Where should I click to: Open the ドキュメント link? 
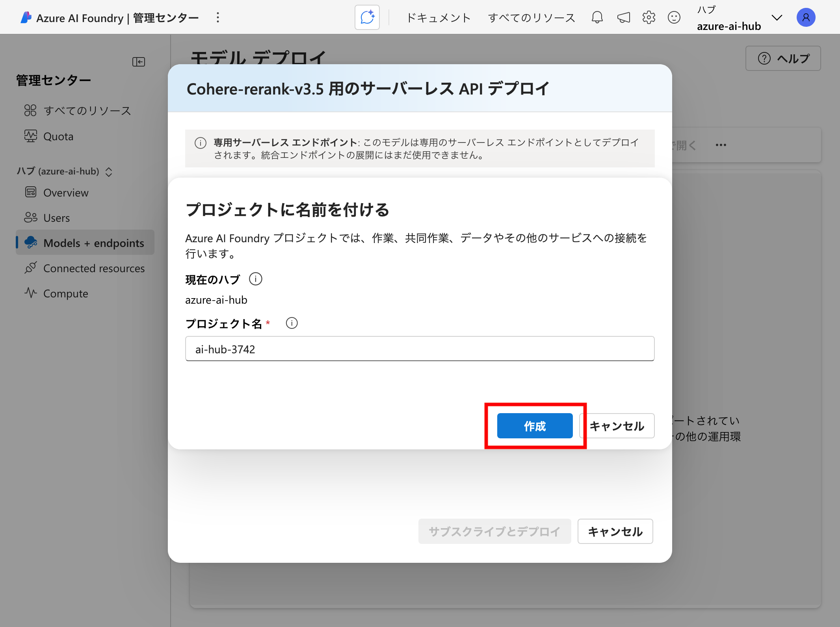click(x=439, y=18)
